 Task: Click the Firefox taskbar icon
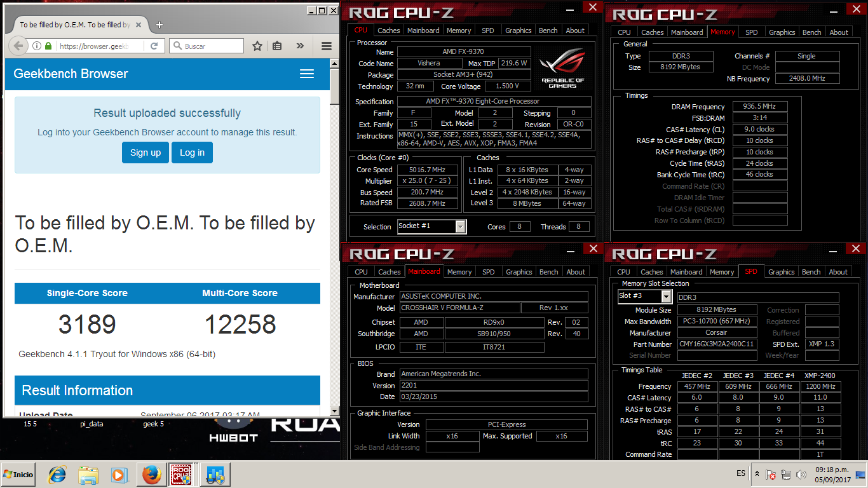pyautogui.click(x=152, y=475)
